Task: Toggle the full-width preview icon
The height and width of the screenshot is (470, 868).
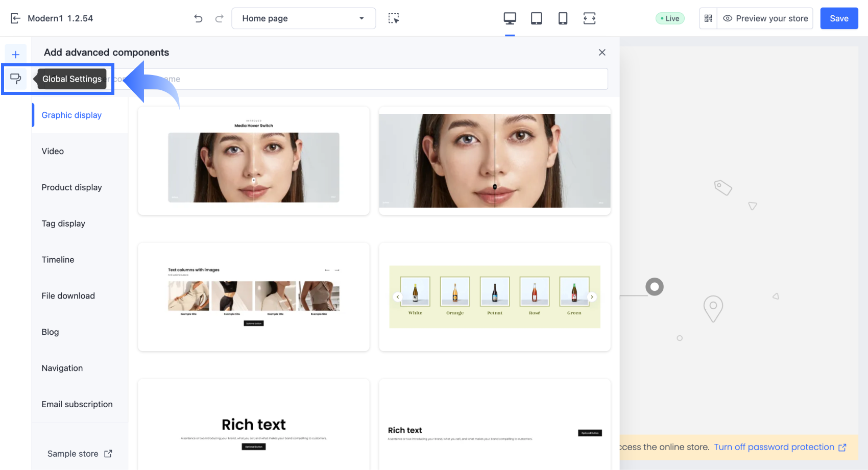Action: coord(589,18)
